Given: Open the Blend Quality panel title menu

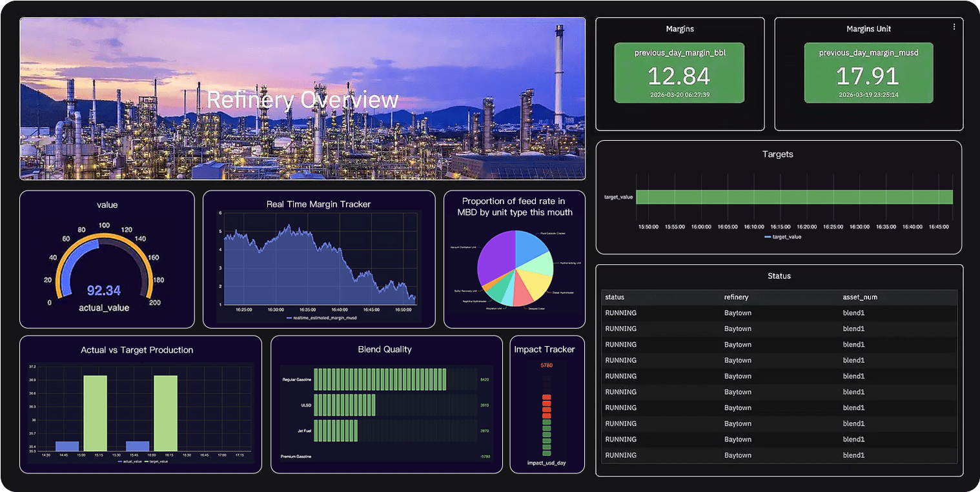Looking at the screenshot, I should pyautogui.click(x=385, y=349).
